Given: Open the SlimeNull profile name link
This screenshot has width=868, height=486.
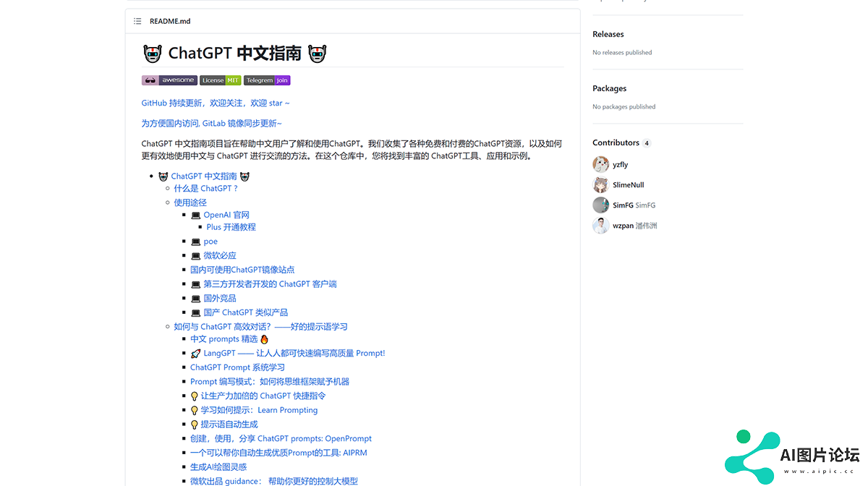Looking at the screenshot, I should [629, 185].
